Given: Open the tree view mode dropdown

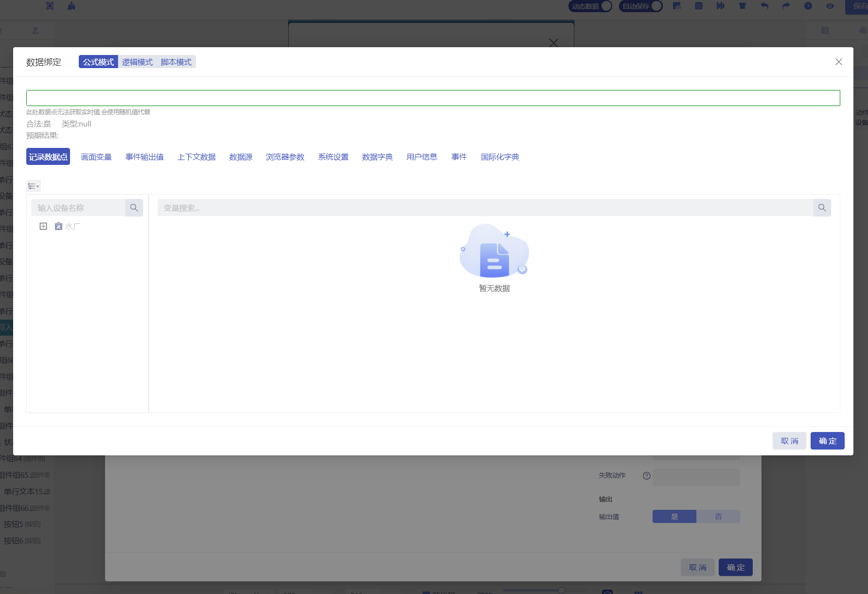Looking at the screenshot, I should pos(34,186).
